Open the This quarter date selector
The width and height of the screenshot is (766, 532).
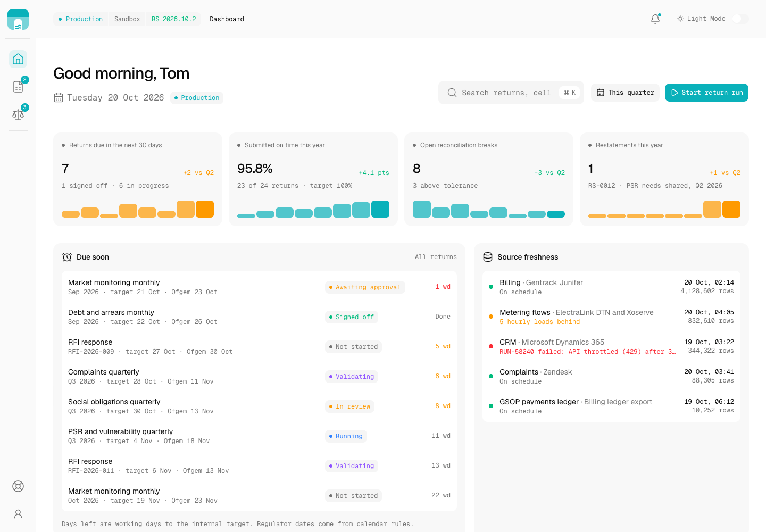pos(625,93)
